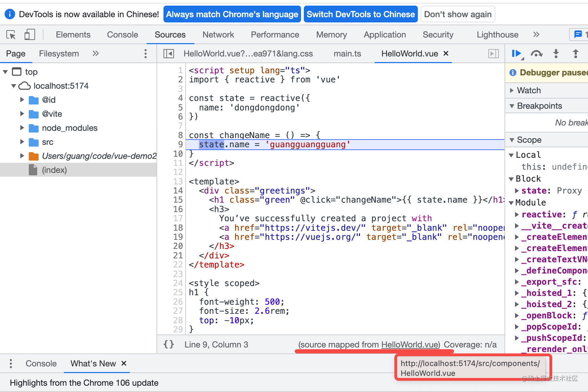This screenshot has height=392, width=588.
Task: Pretty print code with curly braces icon
Action: [169, 344]
